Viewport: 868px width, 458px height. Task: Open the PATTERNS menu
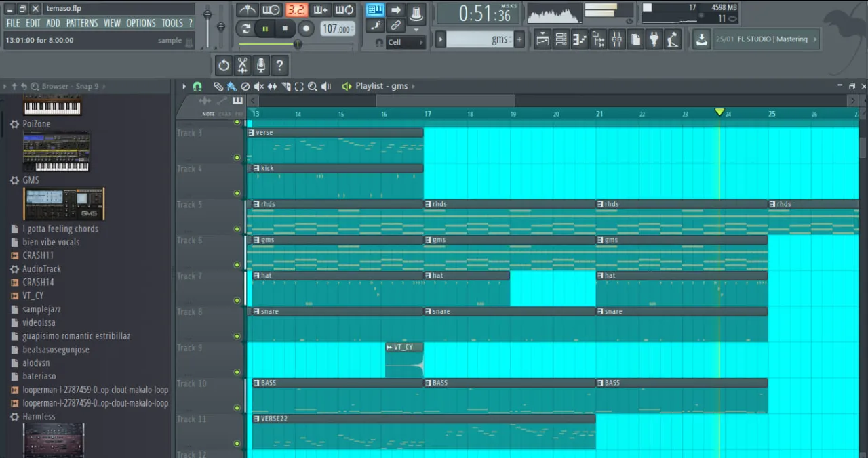coord(82,23)
